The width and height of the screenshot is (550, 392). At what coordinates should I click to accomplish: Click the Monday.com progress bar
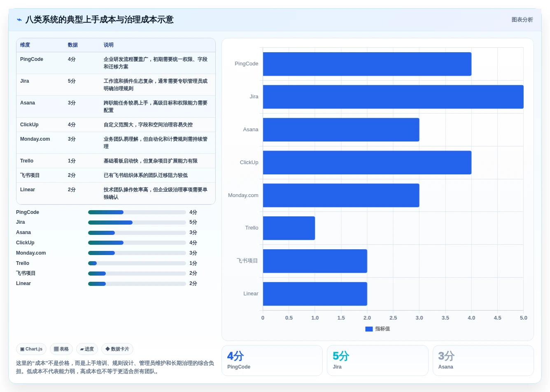pyautogui.click(x=137, y=253)
